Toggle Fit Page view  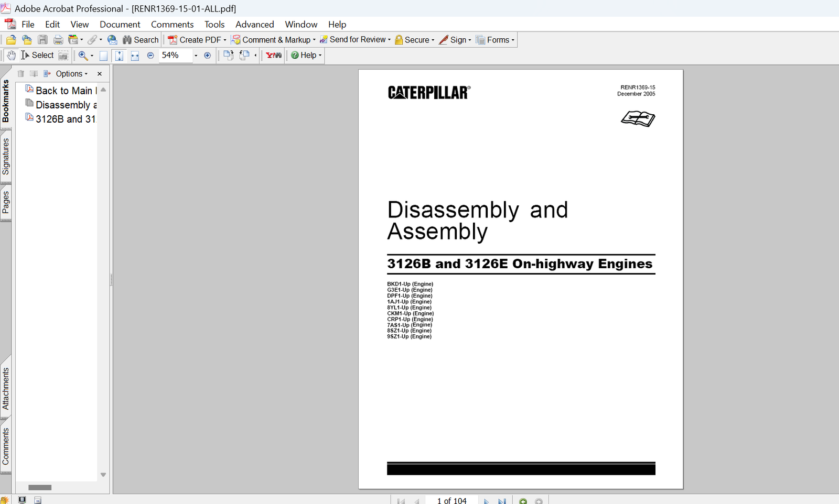point(119,56)
